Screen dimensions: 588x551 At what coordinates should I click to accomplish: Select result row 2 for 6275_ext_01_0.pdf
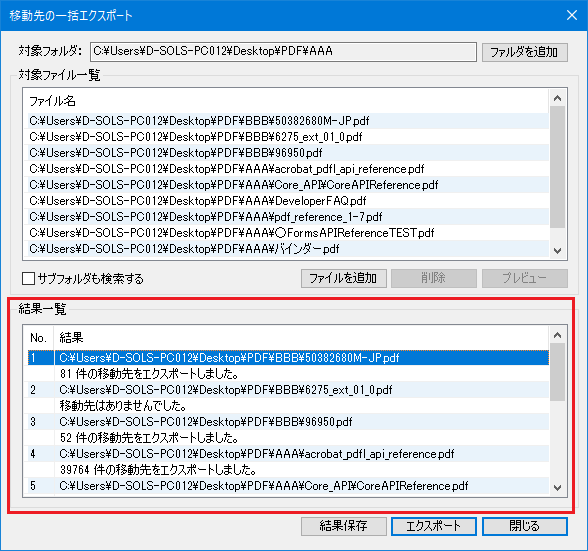coord(288,390)
